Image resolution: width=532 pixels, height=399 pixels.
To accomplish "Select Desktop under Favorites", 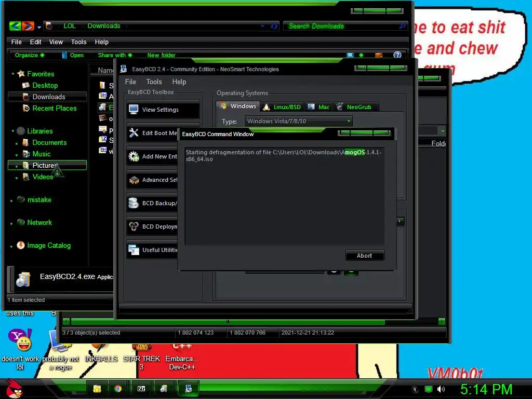I will point(45,86).
